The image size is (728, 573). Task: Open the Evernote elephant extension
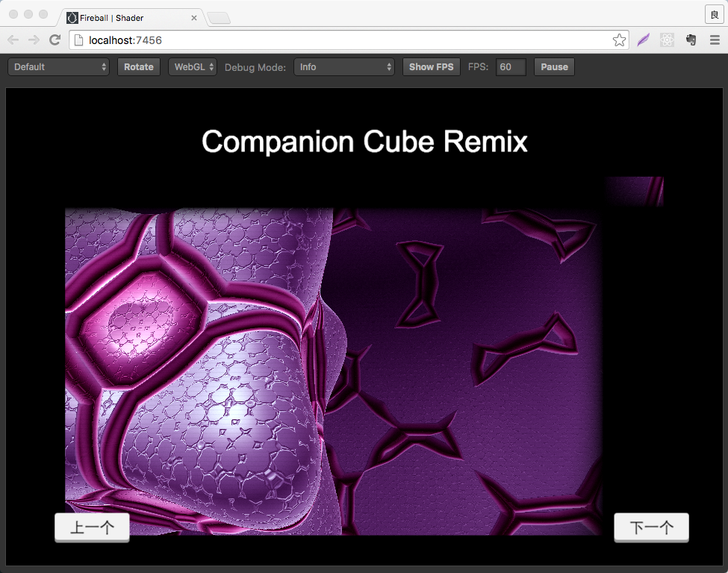(691, 40)
